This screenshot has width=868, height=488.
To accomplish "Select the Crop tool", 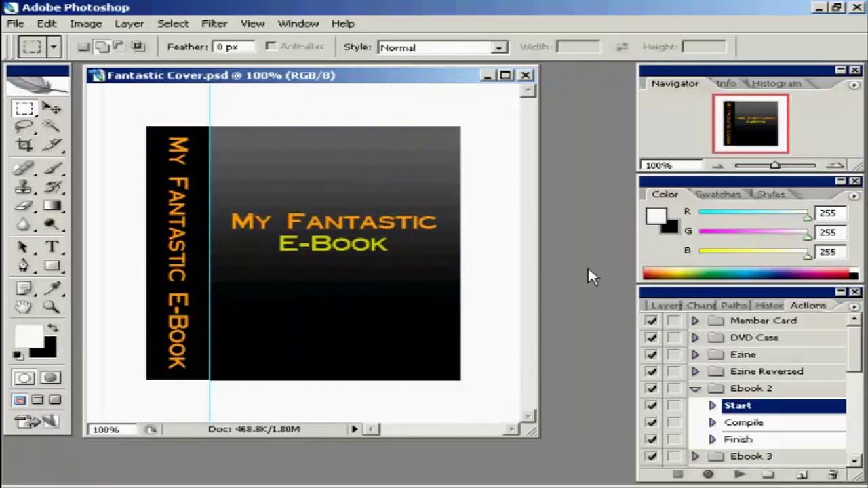I will coord(24,144).
